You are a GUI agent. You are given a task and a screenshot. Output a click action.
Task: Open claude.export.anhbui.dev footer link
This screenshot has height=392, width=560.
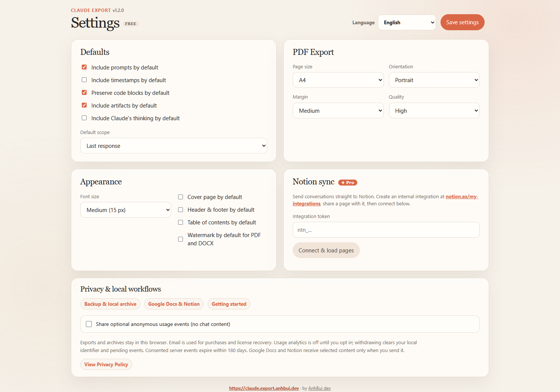click(264, 388)
